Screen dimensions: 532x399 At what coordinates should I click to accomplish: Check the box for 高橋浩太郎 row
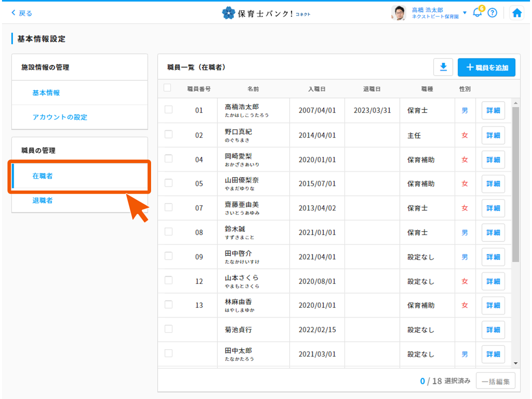tap(169, 110)
